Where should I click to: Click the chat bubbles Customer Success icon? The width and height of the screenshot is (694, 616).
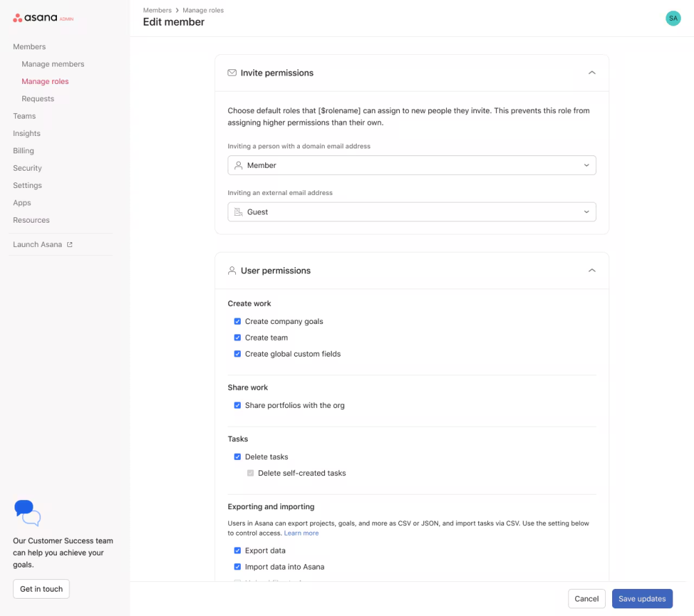point(28,513)
